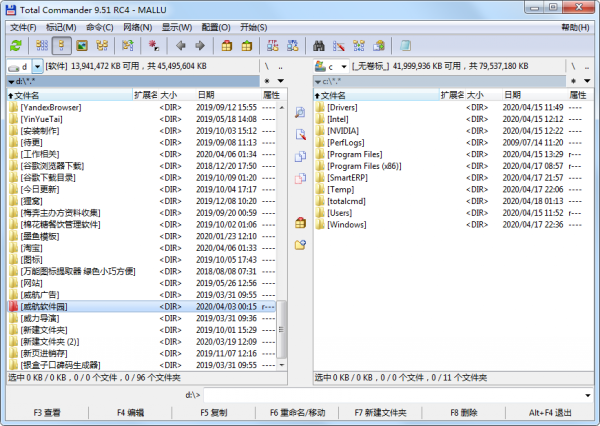Click the pack icon in middle bar
The height and width of the screenshot is (426, 600).
300,222
